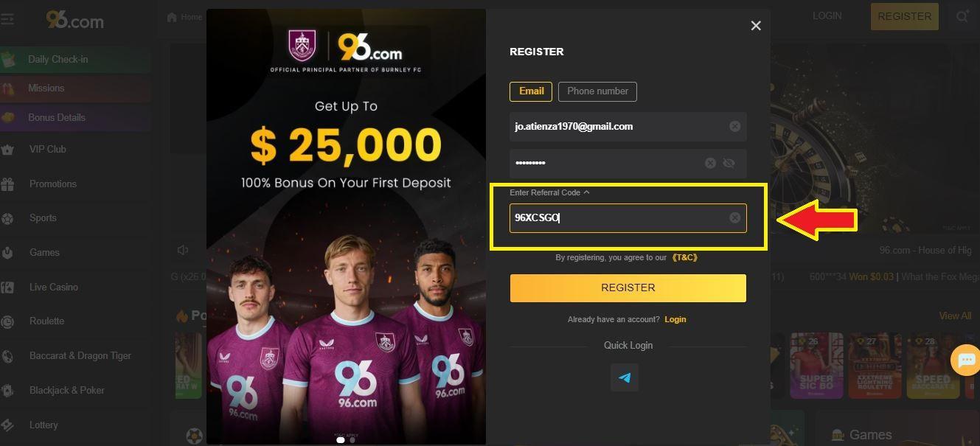Click the hamburger menu icon

pos(7,19)
